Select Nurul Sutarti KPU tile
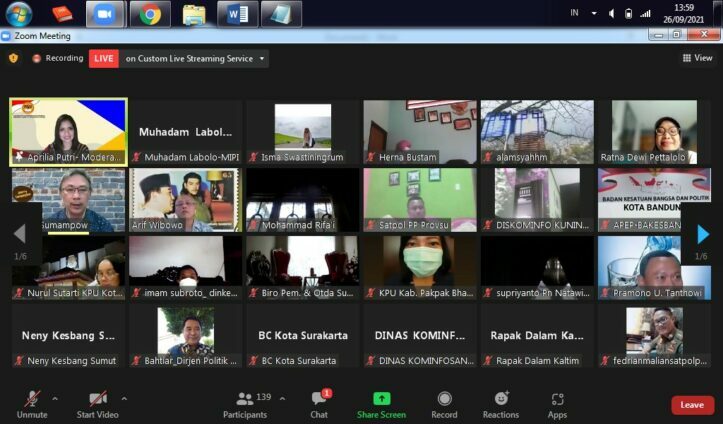This screenshot has width=723, height=424. (68, 267)
